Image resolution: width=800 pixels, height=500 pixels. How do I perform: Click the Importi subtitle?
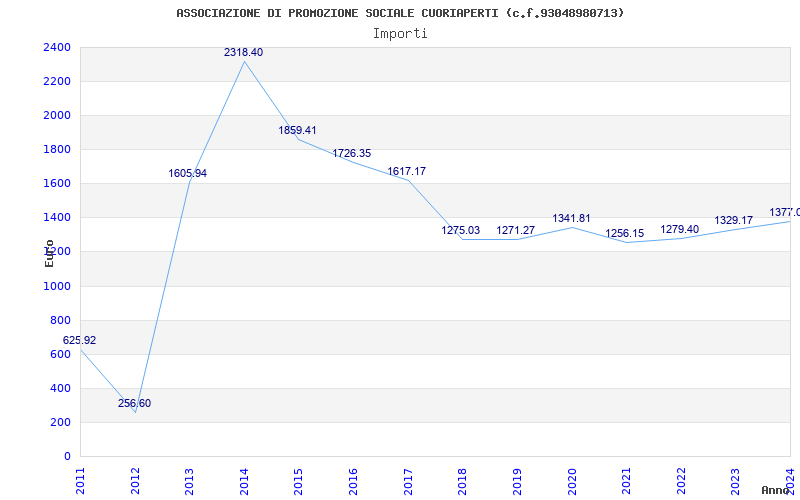point(400,34)
